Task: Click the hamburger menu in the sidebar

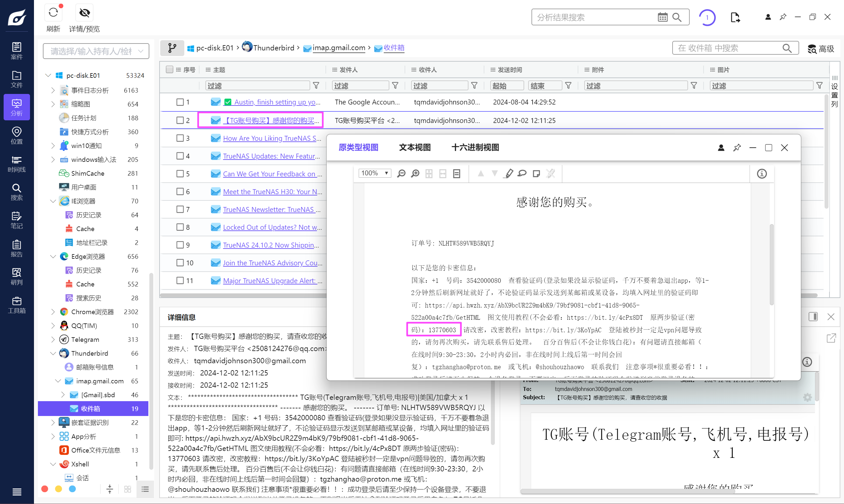Action: click(x=16, y=491)
